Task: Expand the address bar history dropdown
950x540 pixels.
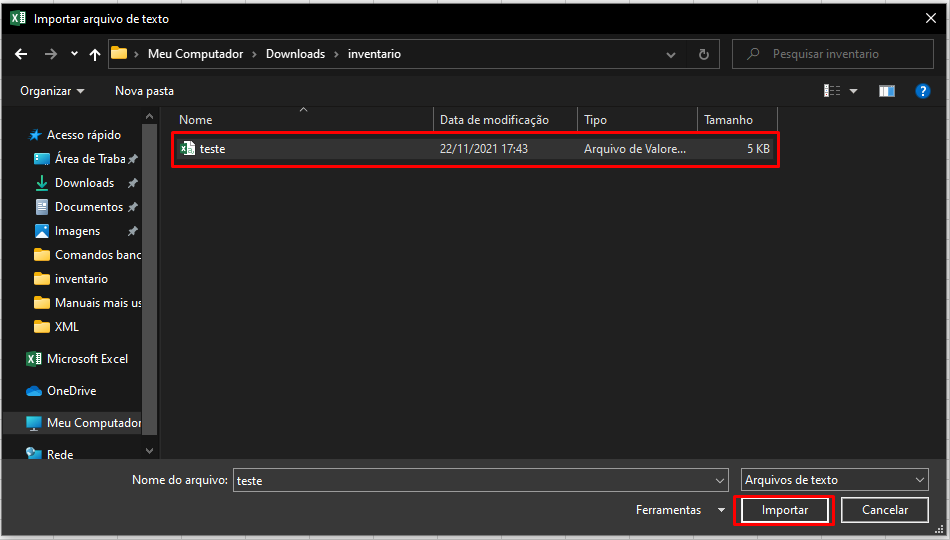Action: click(671, 55)
